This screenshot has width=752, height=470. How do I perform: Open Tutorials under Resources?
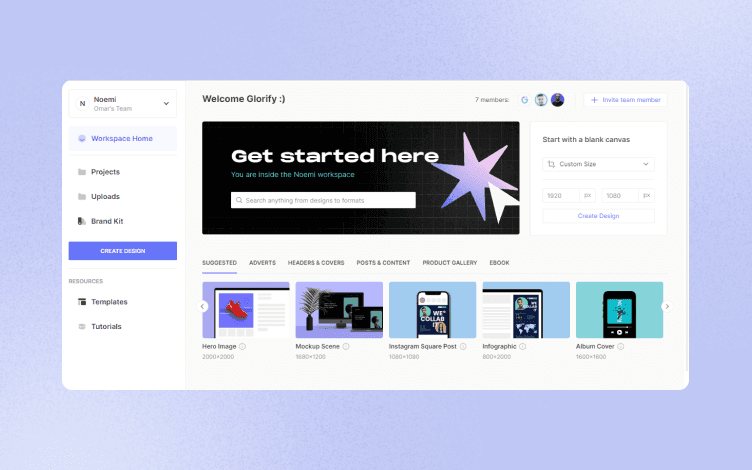pos(106,327)
